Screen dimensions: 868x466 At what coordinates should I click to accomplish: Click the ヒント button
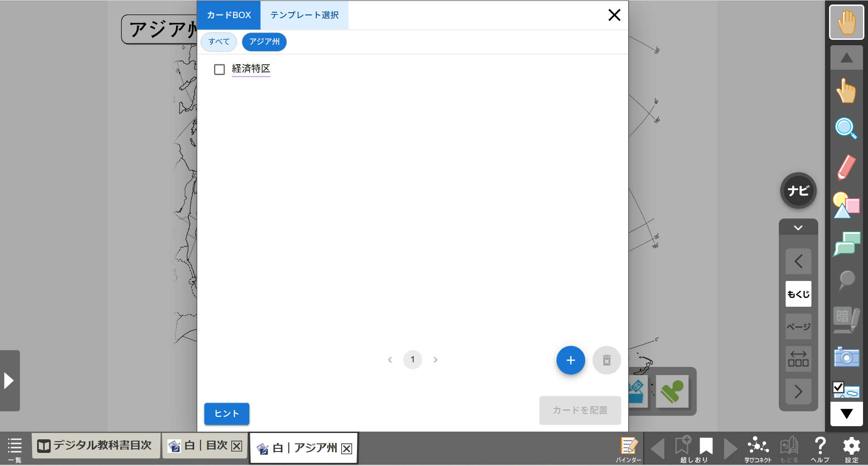point(226,414)
